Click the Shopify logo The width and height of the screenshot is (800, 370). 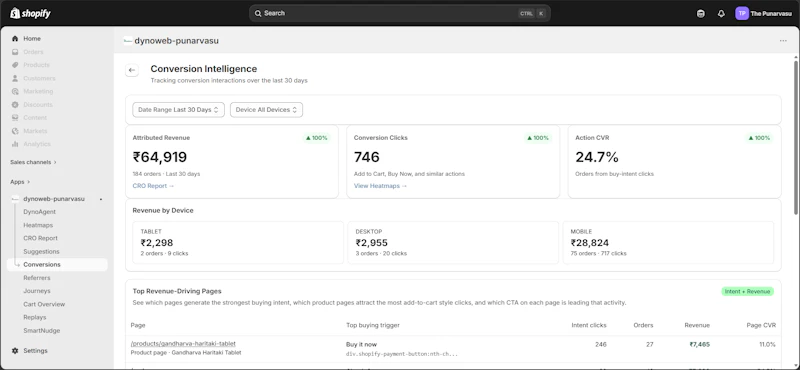30,13
